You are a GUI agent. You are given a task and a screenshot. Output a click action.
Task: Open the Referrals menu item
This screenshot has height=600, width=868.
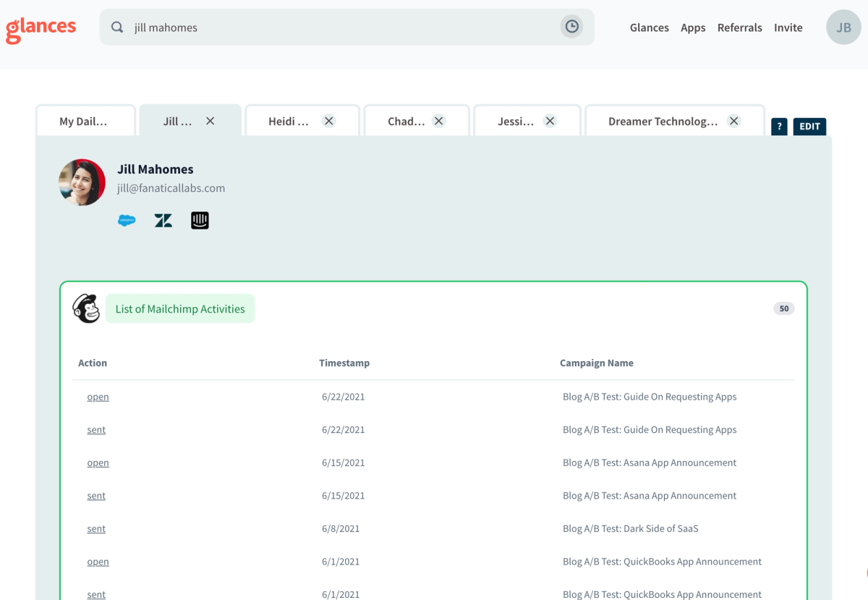click(740, 28)
